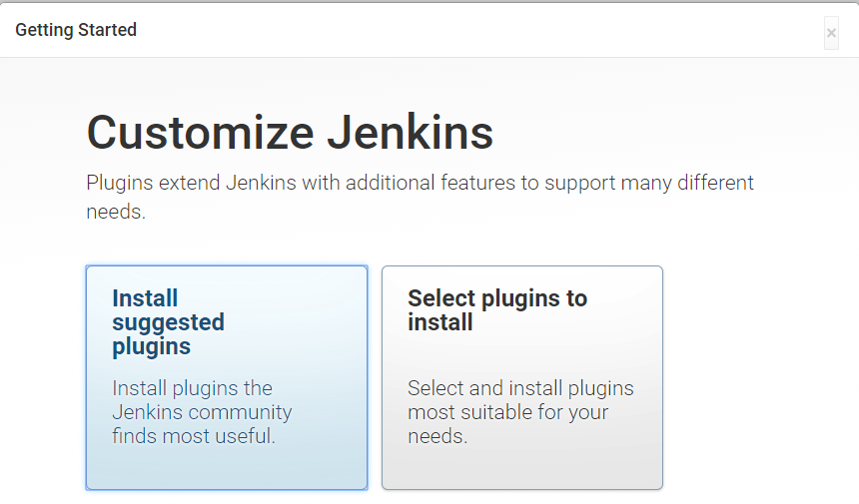Screen dimensions: 859x504
Task: Click "needs." line in the right card
Action: click(437, 437)
